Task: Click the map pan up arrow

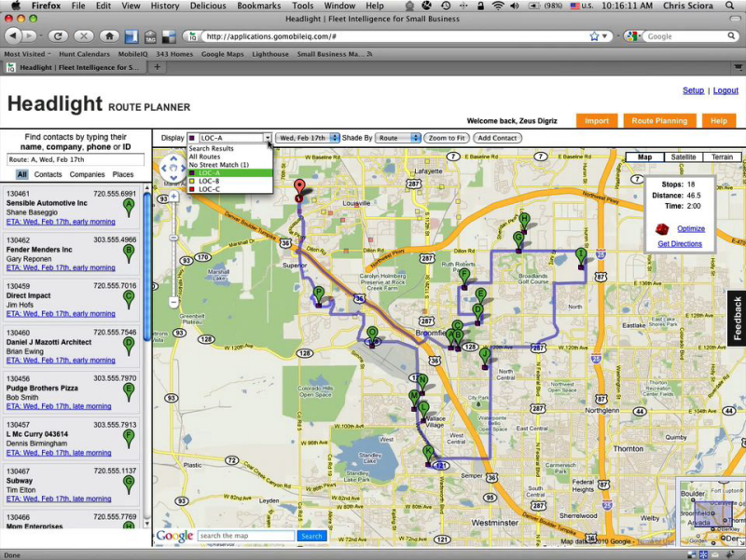Action: pyautogui.click(x=173, y=157)
